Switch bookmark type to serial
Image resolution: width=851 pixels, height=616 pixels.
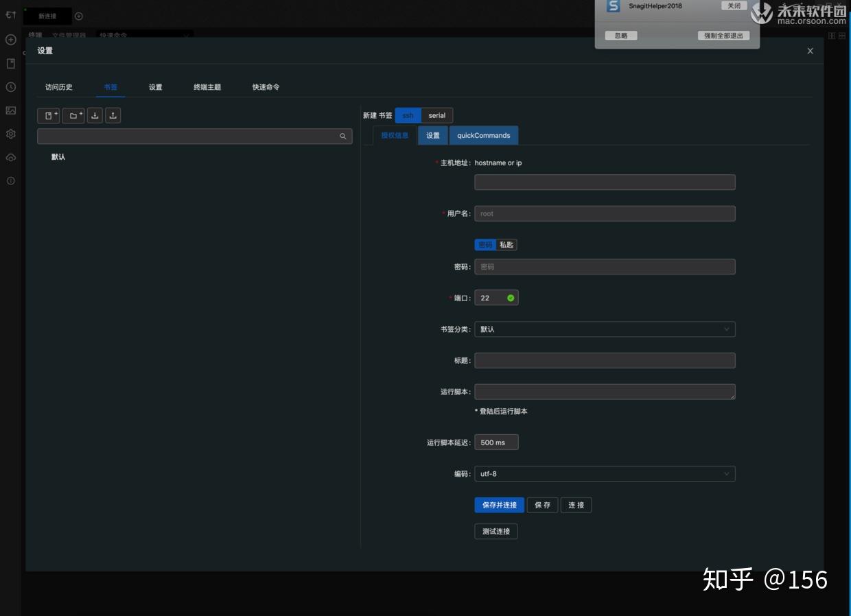[437, 115]
